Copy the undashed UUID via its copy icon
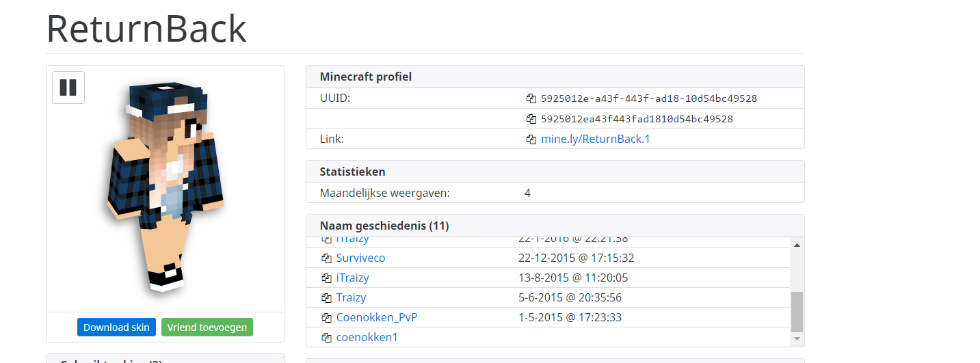 (531, 119)
